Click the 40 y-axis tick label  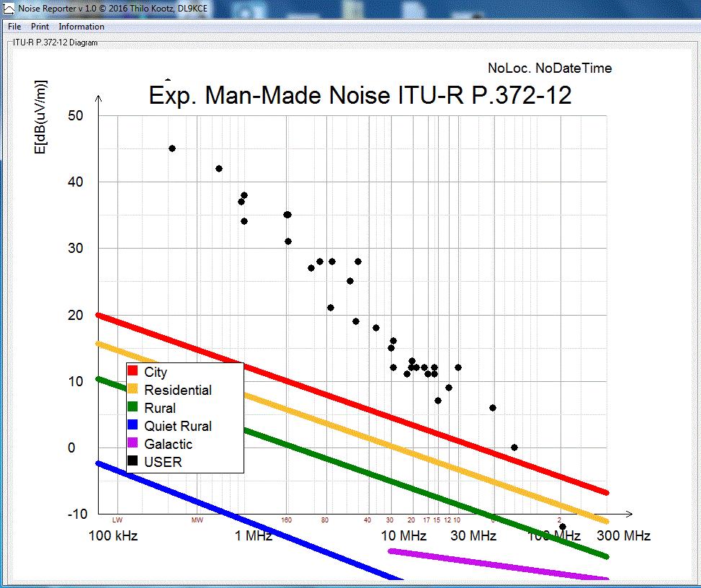click(76, 182)
